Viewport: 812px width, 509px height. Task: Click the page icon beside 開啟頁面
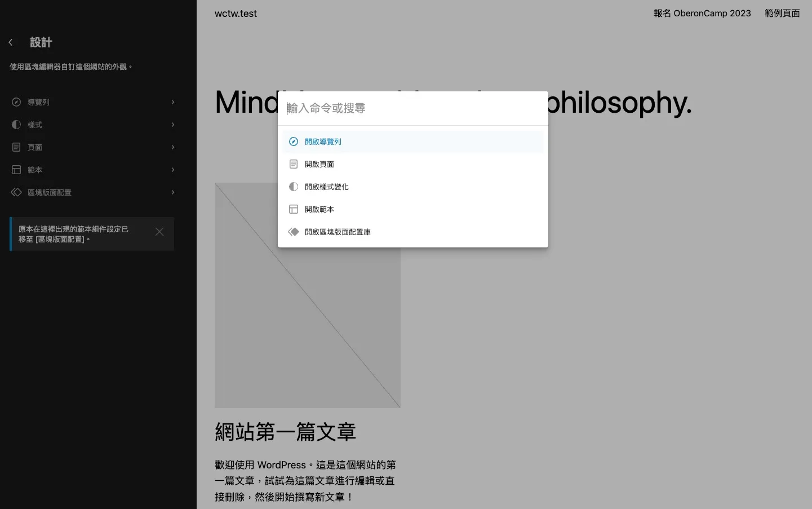click(294, 163)
